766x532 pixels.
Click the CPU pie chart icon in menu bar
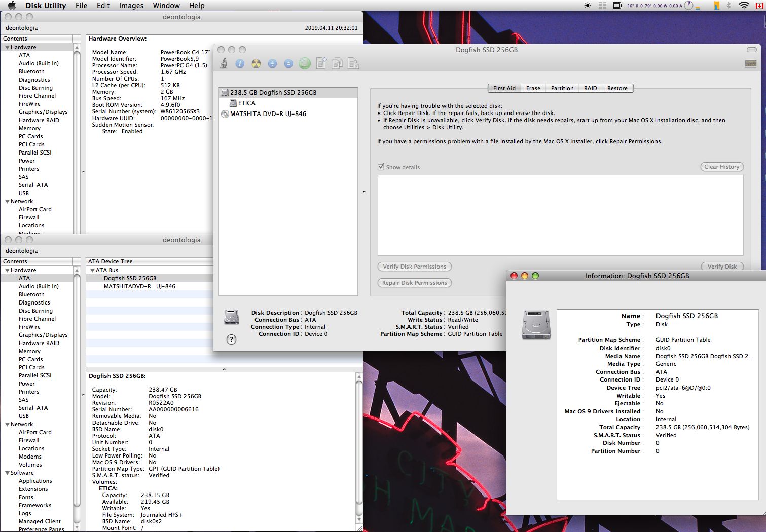(x=688, y=6)
